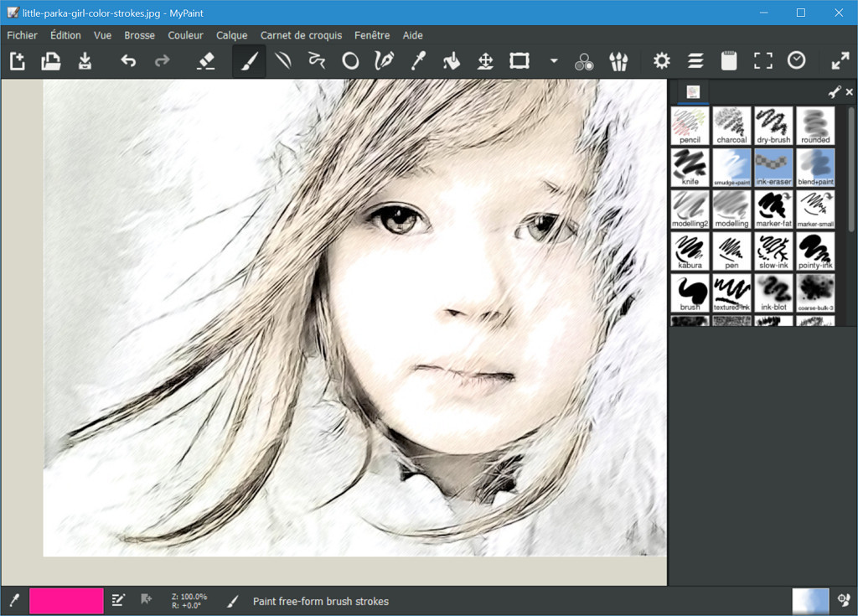Undo the last stroke
Viewport: 858px width, 616px height.
[128, 61]
